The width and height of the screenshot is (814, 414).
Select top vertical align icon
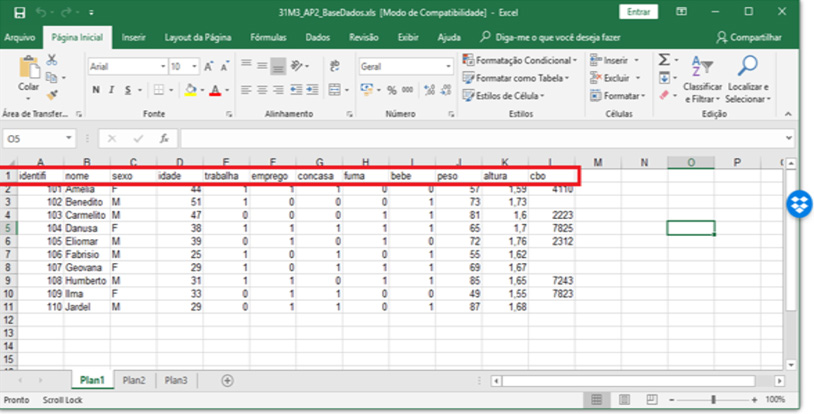246,64
